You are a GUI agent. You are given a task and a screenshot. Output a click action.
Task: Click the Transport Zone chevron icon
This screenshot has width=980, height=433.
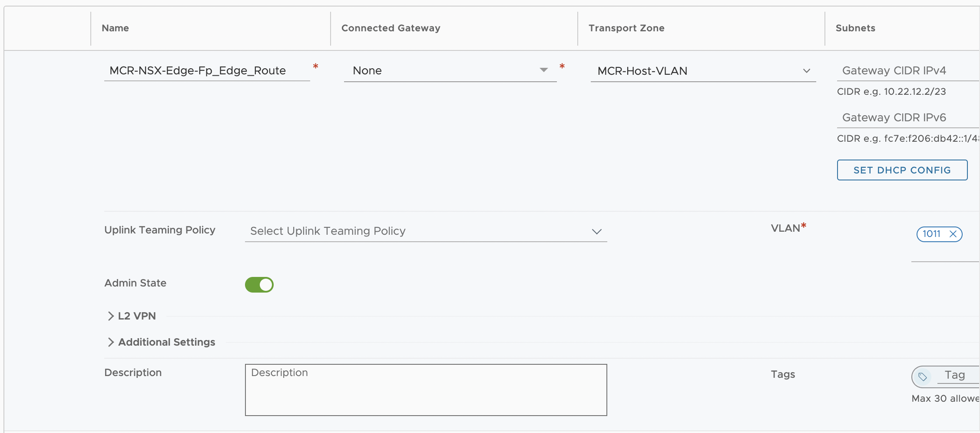point(807,71)
